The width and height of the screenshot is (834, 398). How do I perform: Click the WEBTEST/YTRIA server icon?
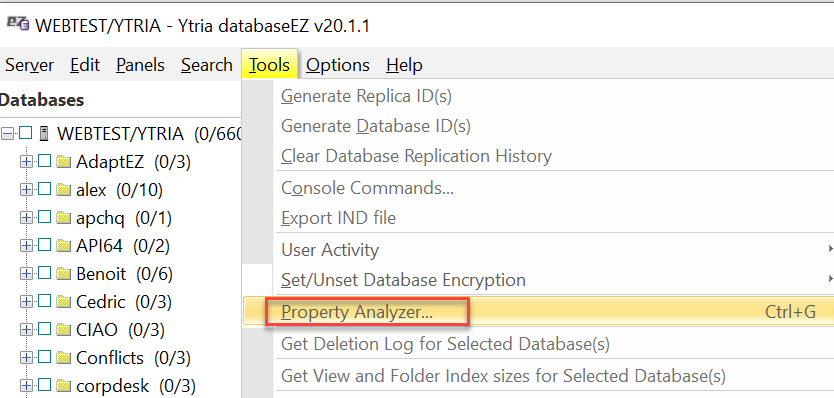pos(44,133)
